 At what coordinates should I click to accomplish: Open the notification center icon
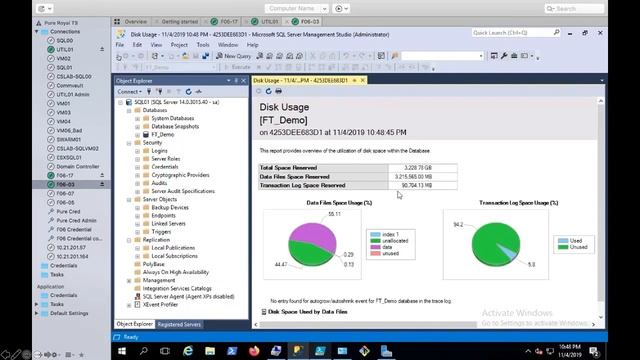pyautogui.click(x=594, y=351)
